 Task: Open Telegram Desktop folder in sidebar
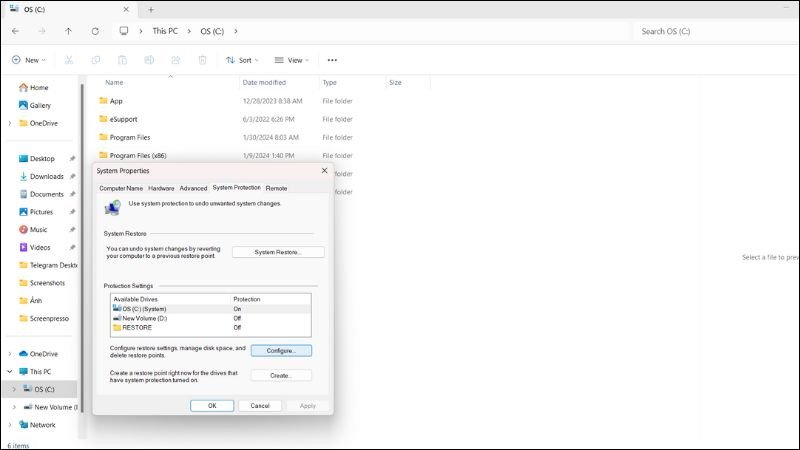(x=48, y=265)
